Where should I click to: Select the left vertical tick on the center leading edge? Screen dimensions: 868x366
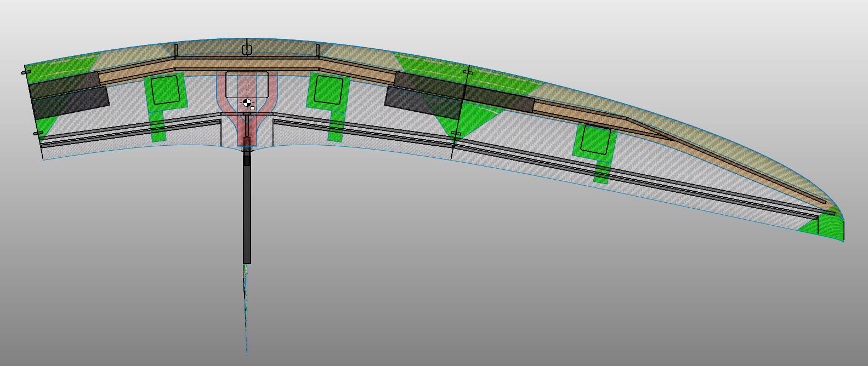pos(176,51)
